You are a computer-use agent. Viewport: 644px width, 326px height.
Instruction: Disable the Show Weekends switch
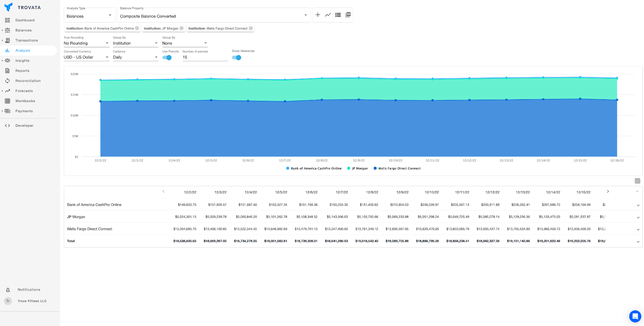tap(237, 57)
